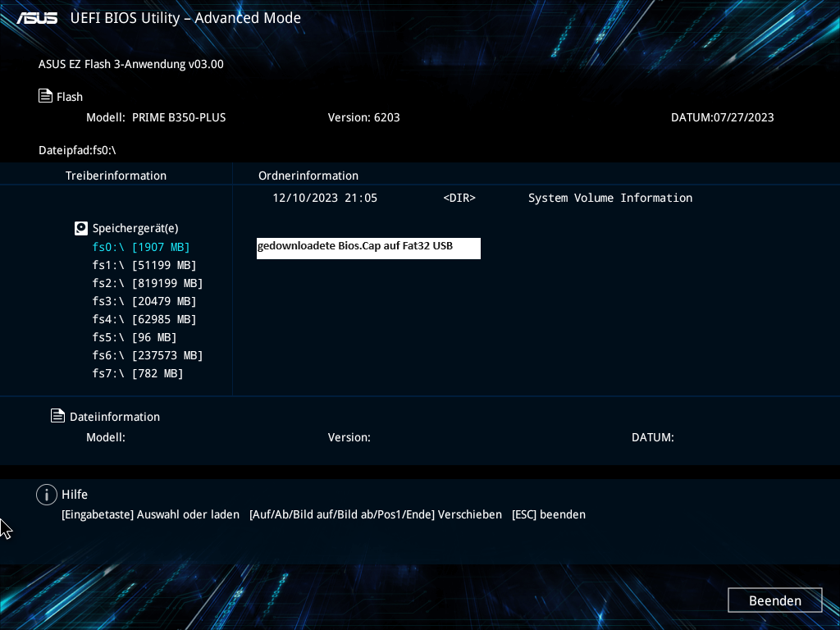Select storage device fs1:\ [51199 MB]
Viewport: 840px width, 630px height.
tap(144, 265)
